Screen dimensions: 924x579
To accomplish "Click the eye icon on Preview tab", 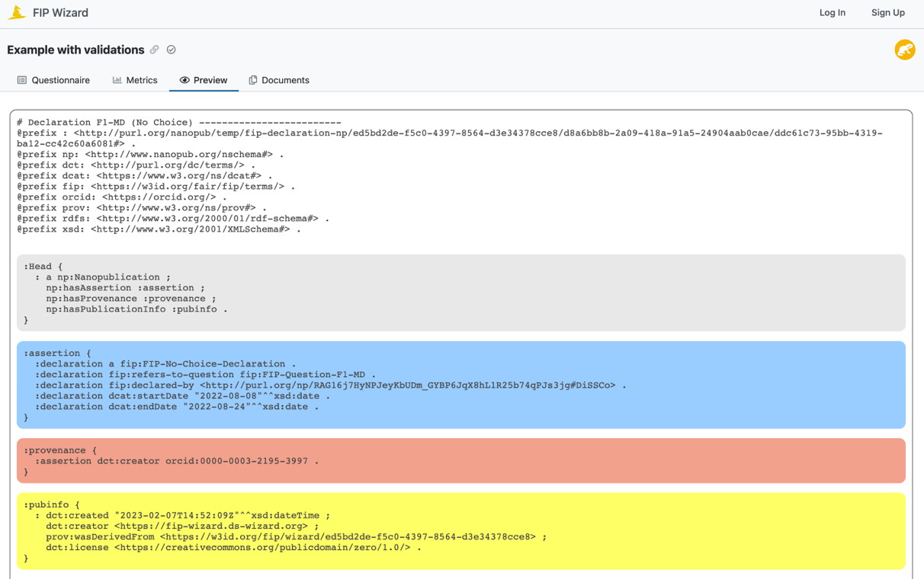I will (x=183, y=80).
